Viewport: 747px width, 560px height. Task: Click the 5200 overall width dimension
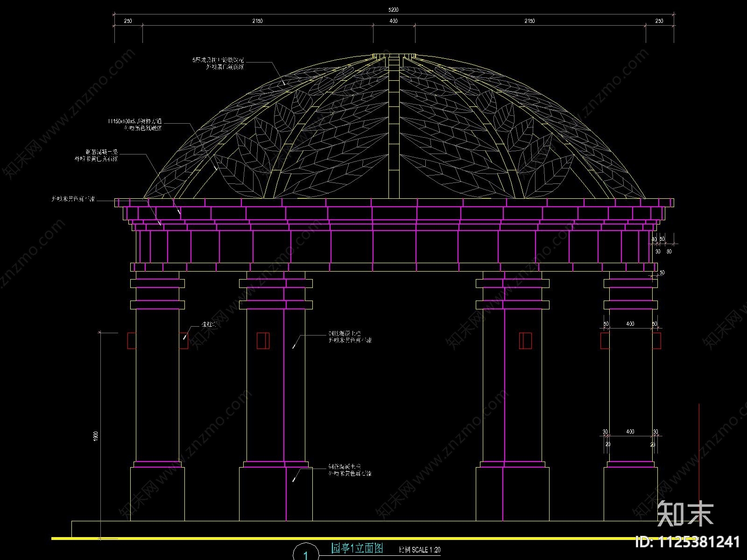coord(394,10)
